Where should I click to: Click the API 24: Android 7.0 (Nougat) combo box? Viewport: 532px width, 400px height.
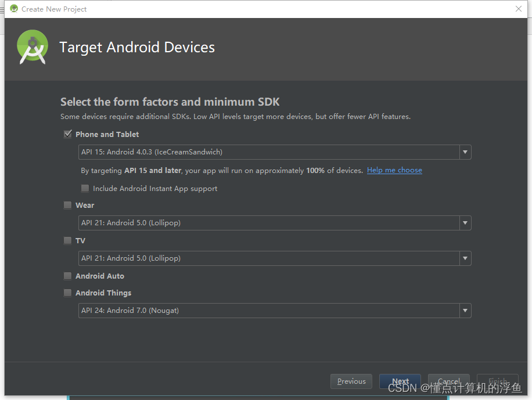tap(275, 311)
